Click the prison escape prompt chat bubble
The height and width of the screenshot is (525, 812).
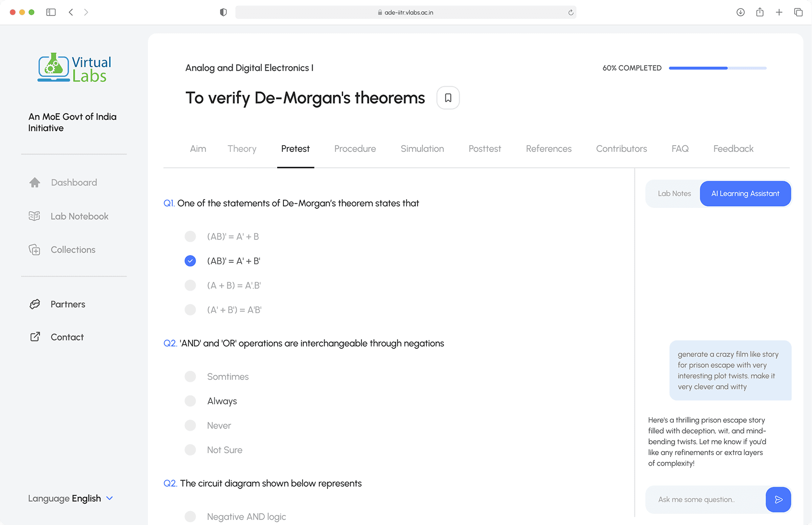pos(730,370)
